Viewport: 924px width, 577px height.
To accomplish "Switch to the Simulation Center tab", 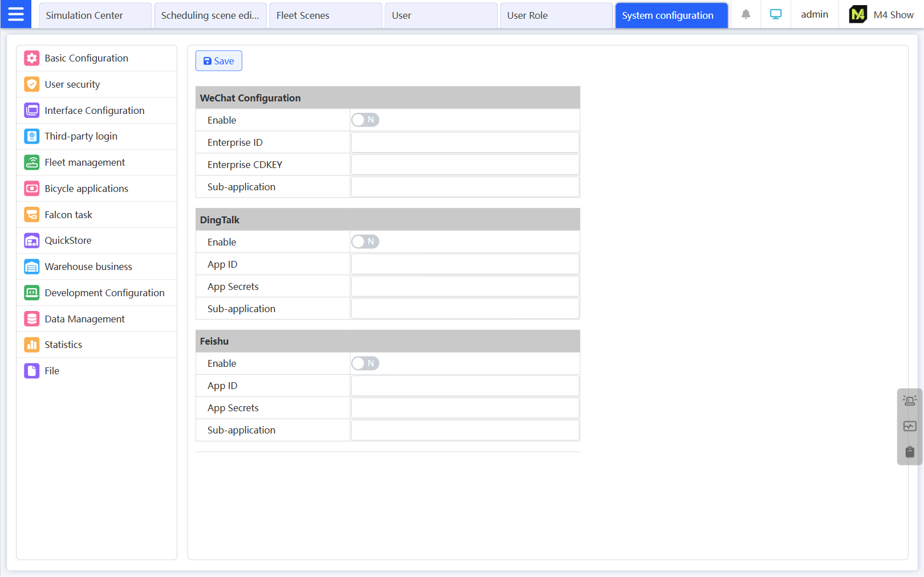I will 84,15.
